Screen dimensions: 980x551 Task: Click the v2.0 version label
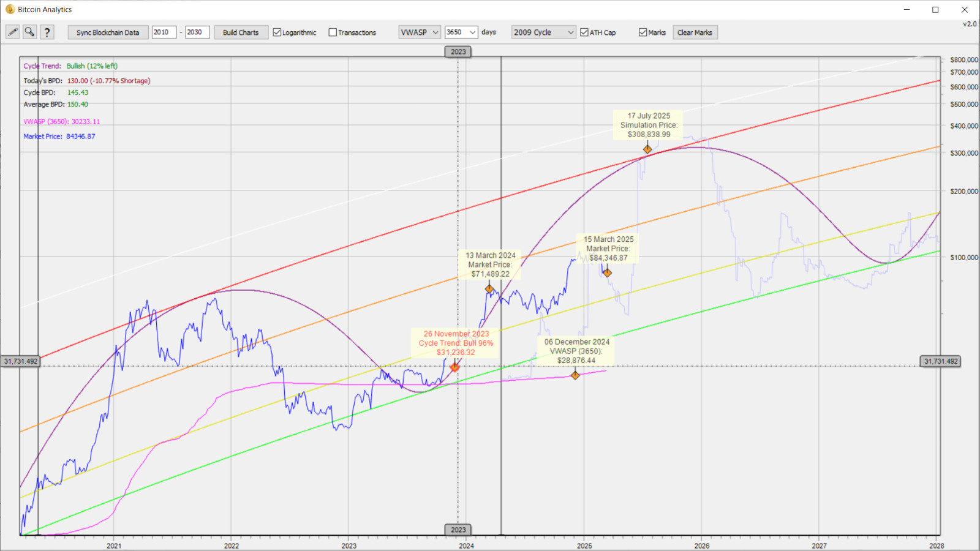[x=970, y=24]
